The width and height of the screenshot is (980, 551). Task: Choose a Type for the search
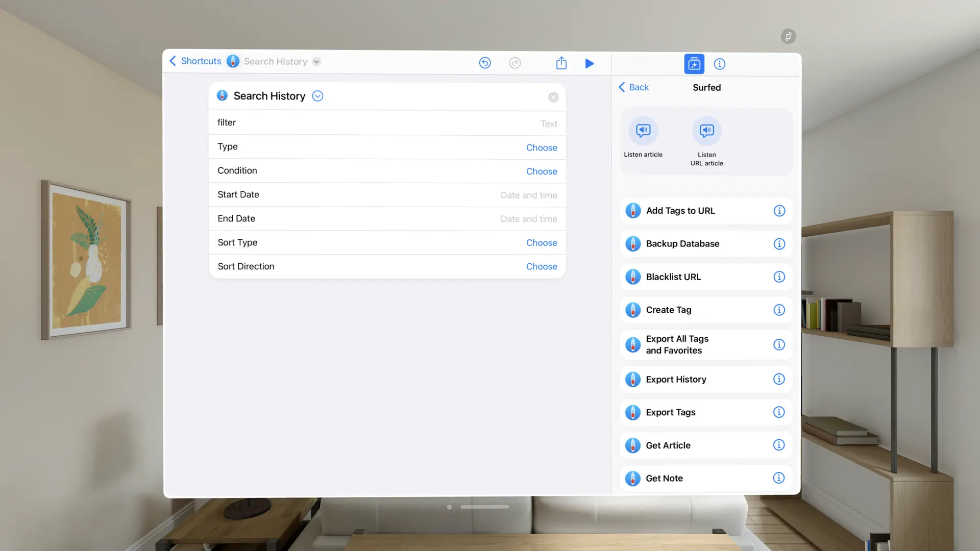pos(542,147)
